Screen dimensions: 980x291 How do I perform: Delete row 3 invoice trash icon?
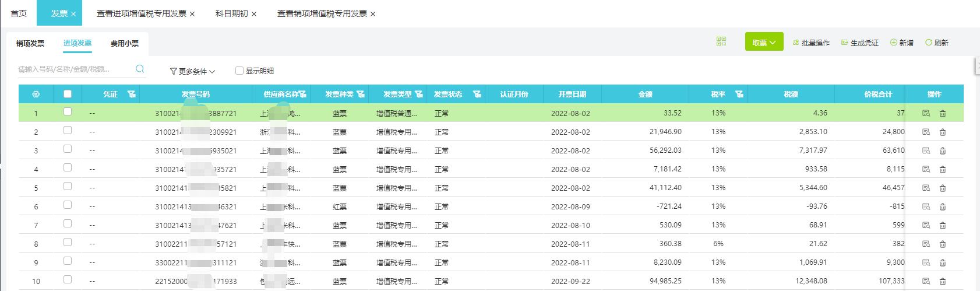(943, 150)
